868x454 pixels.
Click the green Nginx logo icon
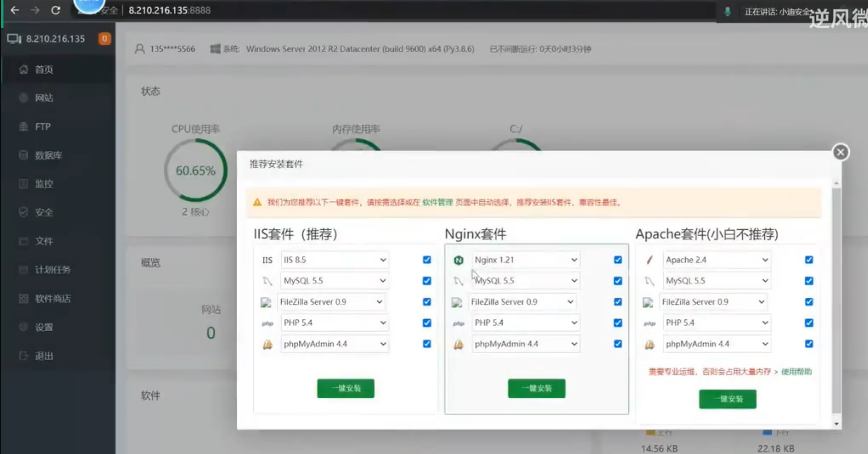[458, 260]
